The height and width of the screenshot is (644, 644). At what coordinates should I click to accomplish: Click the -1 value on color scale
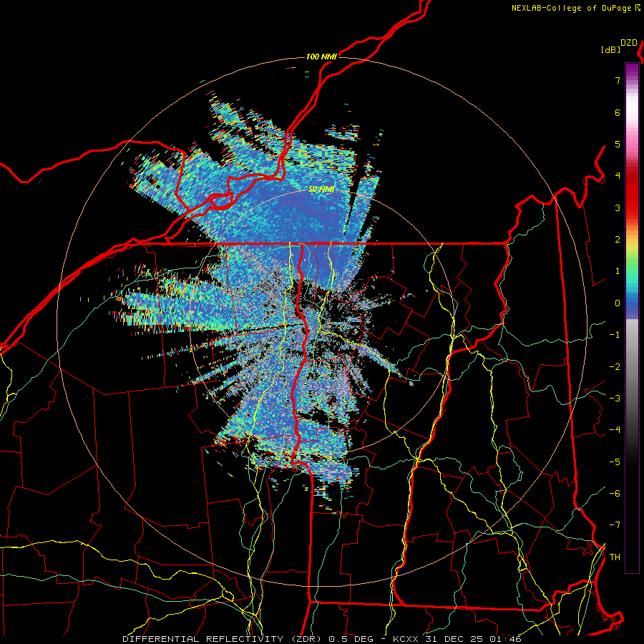[x=615, y=335]
